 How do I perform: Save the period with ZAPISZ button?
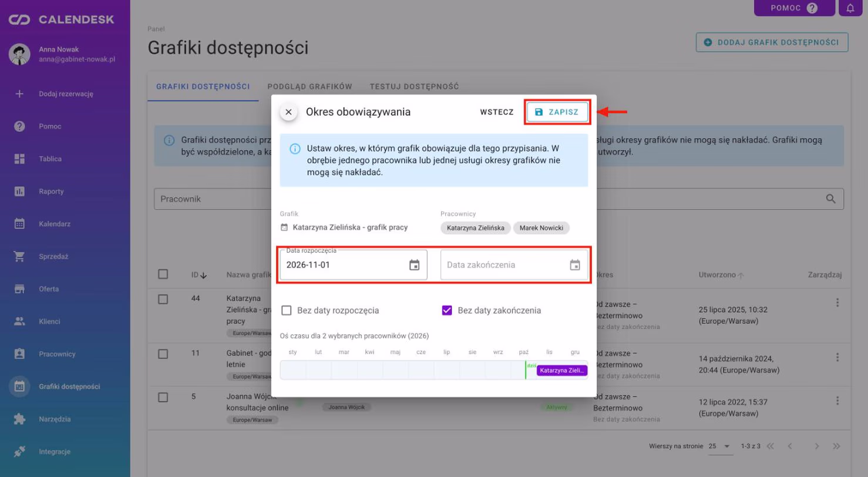(557, 112)
